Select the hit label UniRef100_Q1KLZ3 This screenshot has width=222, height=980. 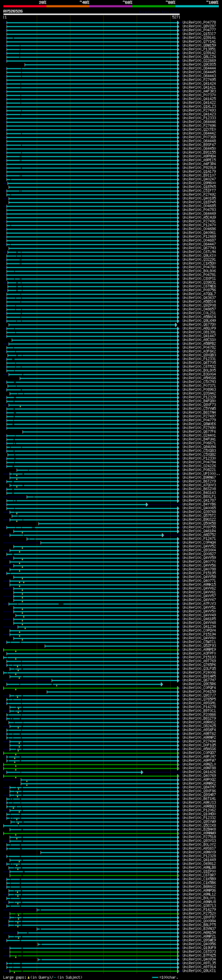tap(199, 106)
